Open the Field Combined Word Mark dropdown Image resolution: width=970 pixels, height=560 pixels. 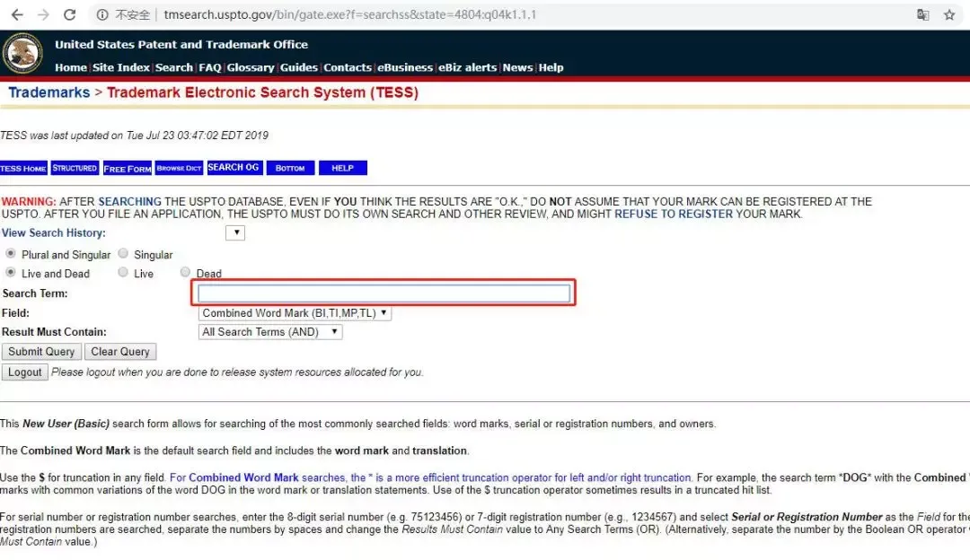point(295,313)
